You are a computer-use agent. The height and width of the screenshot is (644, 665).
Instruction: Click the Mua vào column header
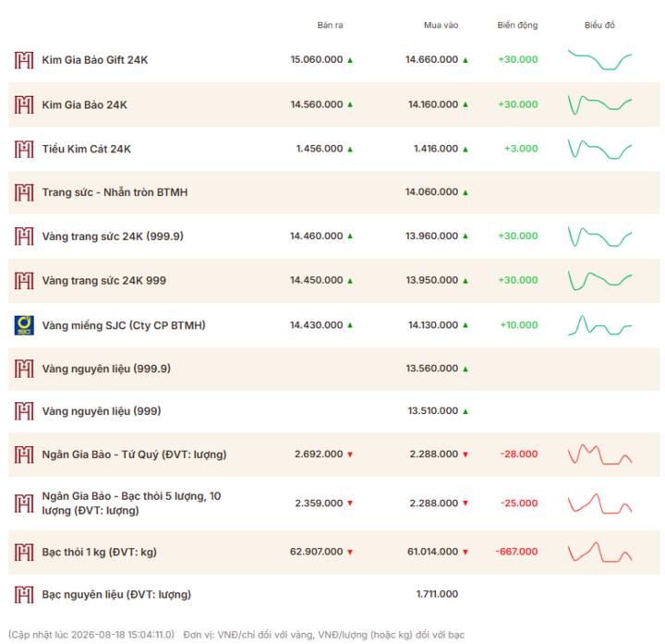(441, 25)
